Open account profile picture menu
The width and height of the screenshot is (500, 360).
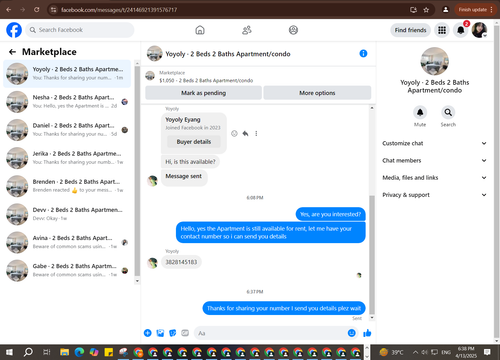point(479,30)
